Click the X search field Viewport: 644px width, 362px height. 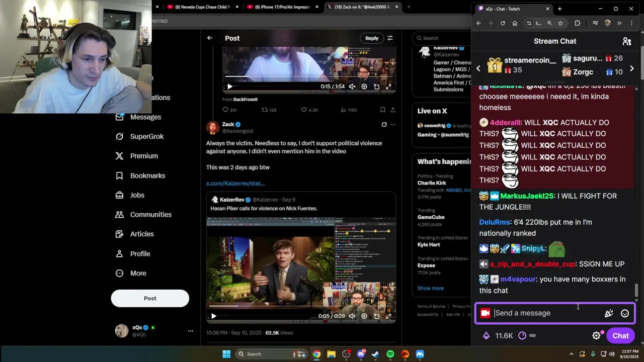point(442,38)
